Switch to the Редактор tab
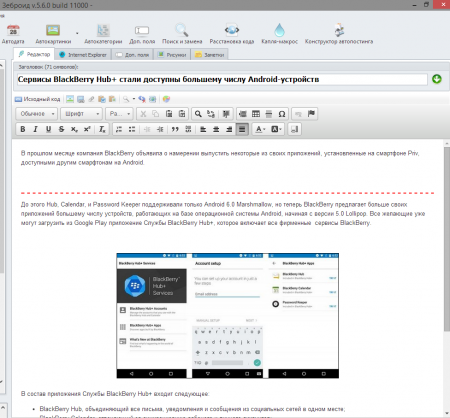The width and height of the screenshot is (450, 418). (x=34, y=54)
